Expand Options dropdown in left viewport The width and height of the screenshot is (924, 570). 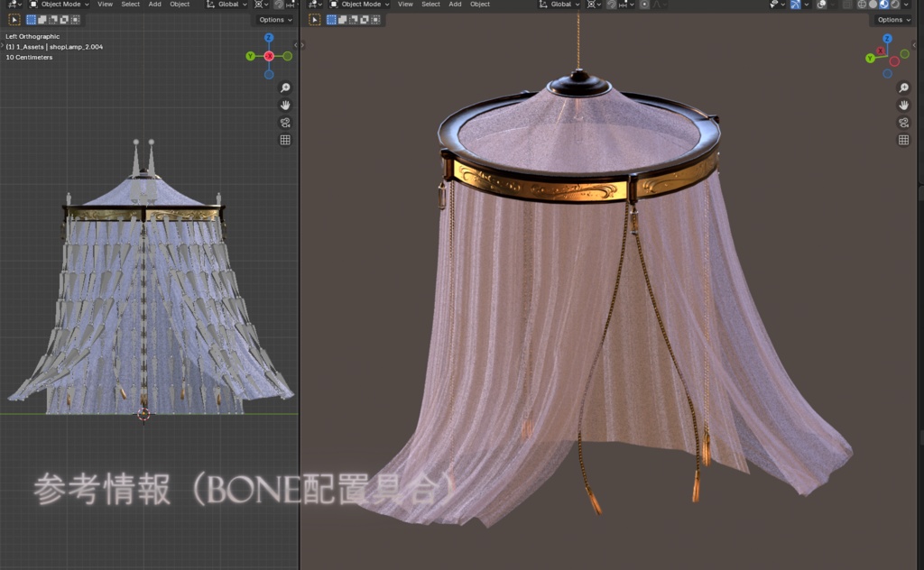pos(275,20)
